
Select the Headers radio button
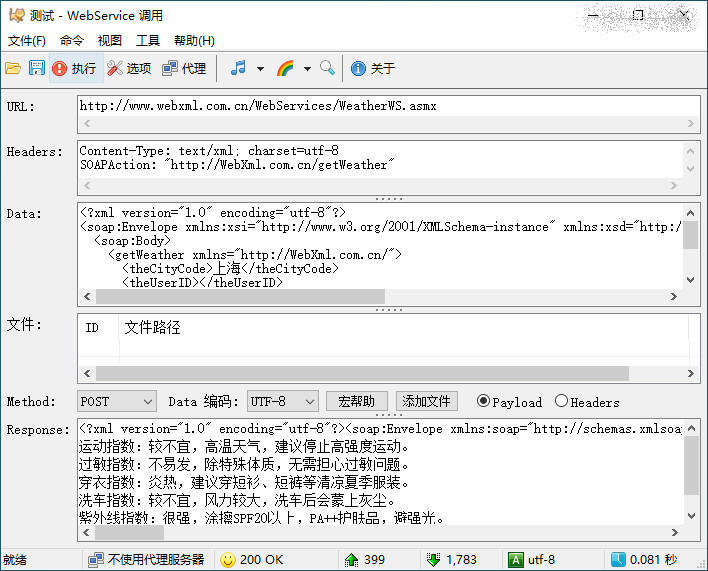561,401
